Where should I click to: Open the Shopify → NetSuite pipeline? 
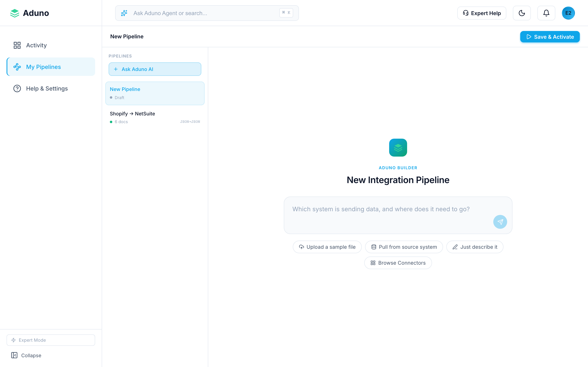[x=155, y=117]
